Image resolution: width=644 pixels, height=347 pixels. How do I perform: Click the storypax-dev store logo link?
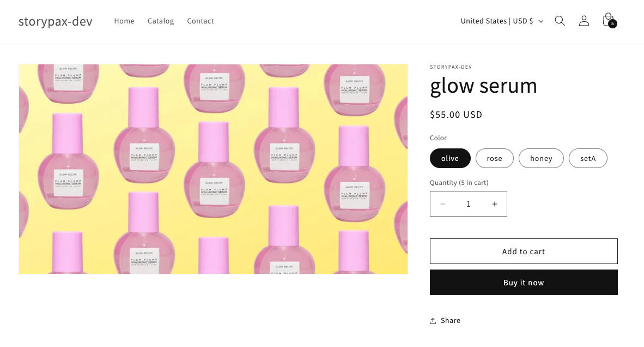(56, 21)
